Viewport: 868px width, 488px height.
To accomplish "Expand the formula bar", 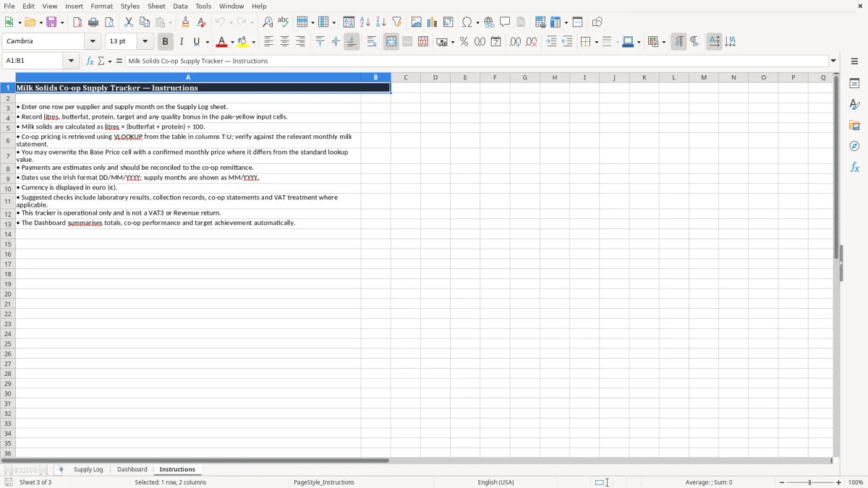I will pos(833,61).
